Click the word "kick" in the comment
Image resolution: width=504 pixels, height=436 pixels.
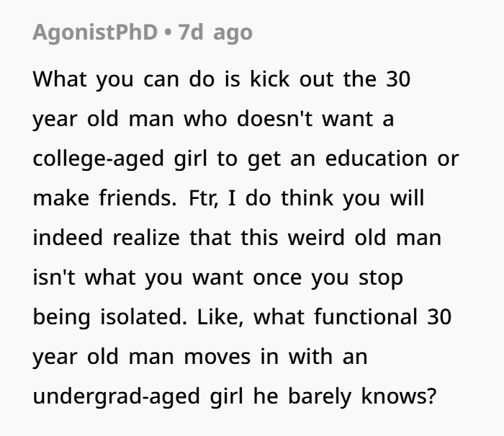(269, 79)
